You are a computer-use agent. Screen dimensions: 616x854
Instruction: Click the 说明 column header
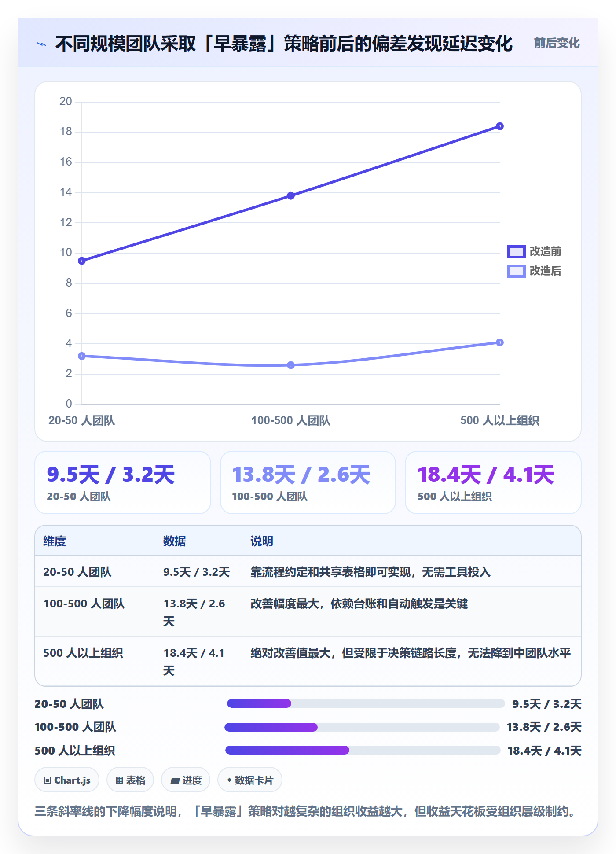pos(262,541)
